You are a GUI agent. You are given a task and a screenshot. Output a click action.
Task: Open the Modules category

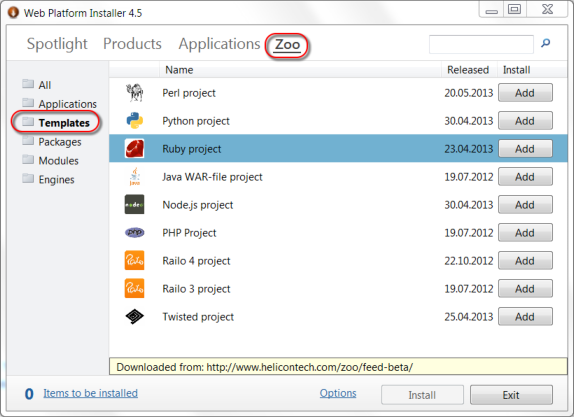[x=59, y=160]
